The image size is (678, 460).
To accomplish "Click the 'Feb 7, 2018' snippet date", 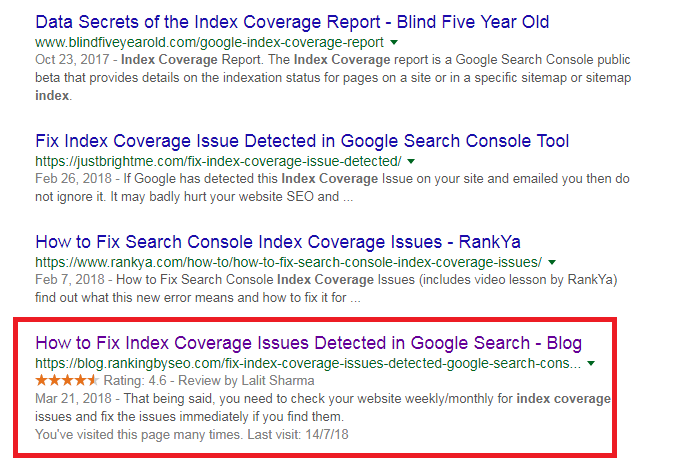I will [70, 279].
